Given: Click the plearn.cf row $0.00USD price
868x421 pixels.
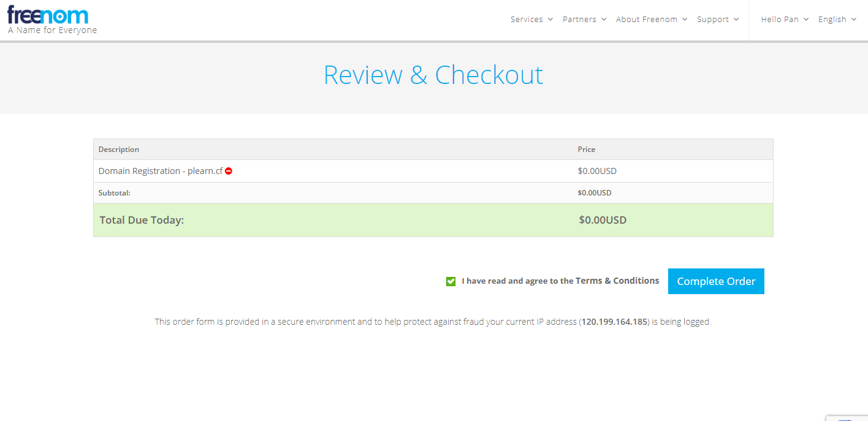Looking at the screenshot, I should (x=597, y=171).
